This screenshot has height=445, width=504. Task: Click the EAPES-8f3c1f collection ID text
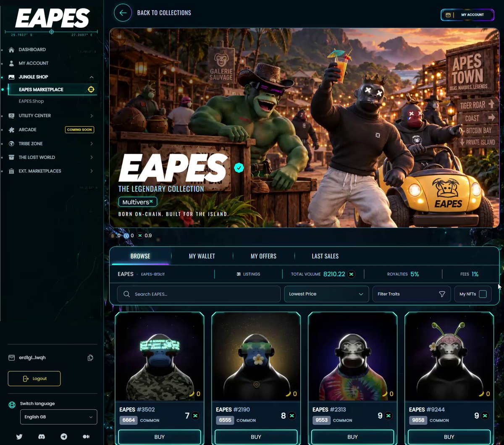[153, 275]
